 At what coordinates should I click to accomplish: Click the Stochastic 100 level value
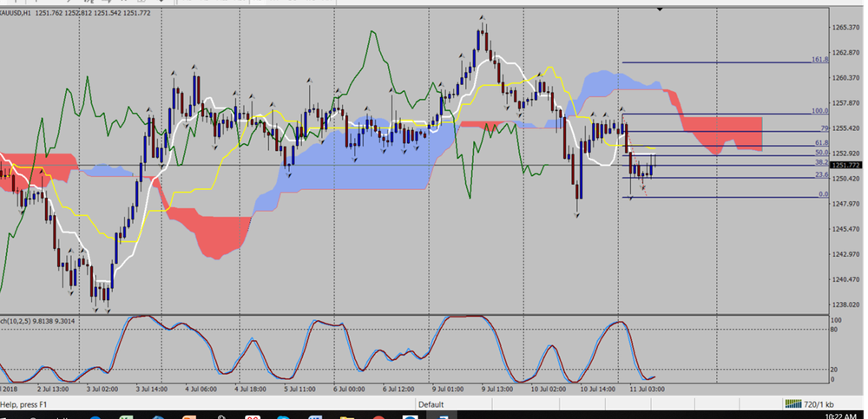point(837,320)
